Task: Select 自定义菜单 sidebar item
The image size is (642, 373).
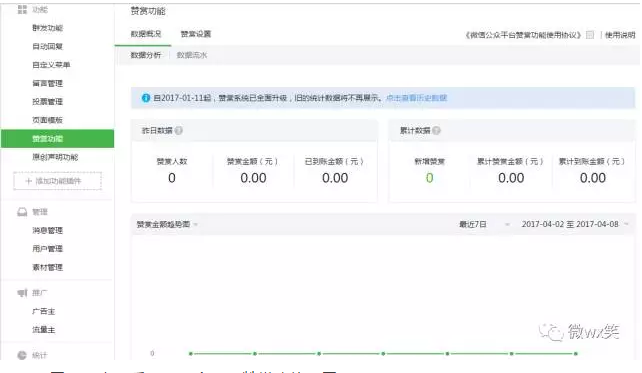Action: click(x=51, y=65)
